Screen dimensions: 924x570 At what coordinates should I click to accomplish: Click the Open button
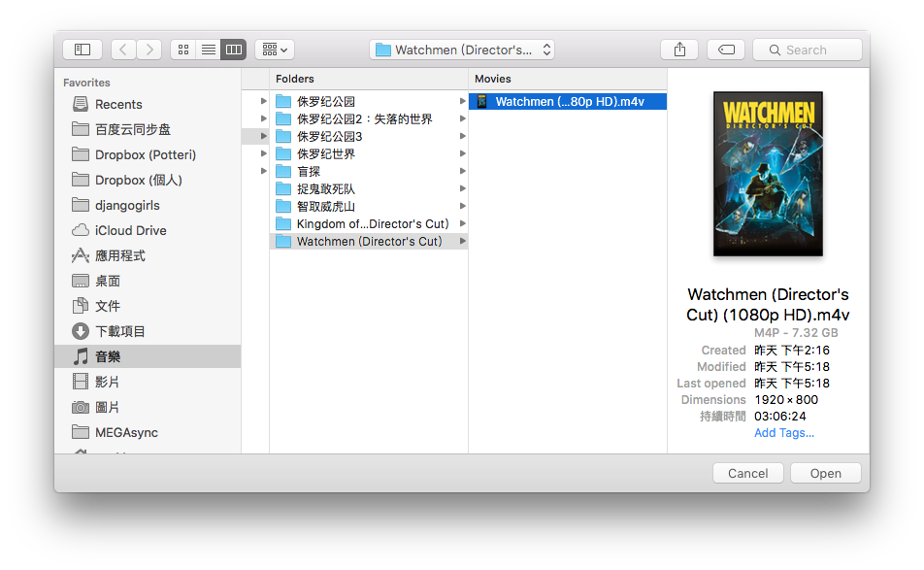pyautogui.click(x=826, y=473)
